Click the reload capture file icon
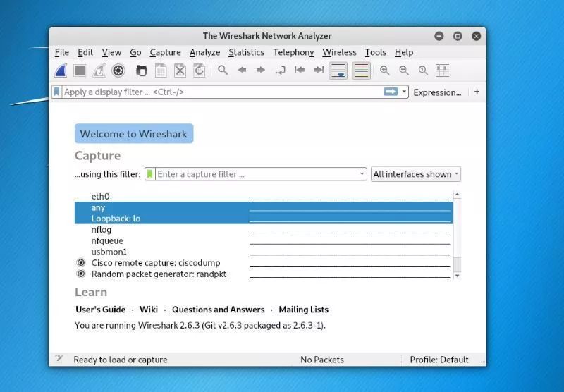564x392 pixels. tap(200, 71)
